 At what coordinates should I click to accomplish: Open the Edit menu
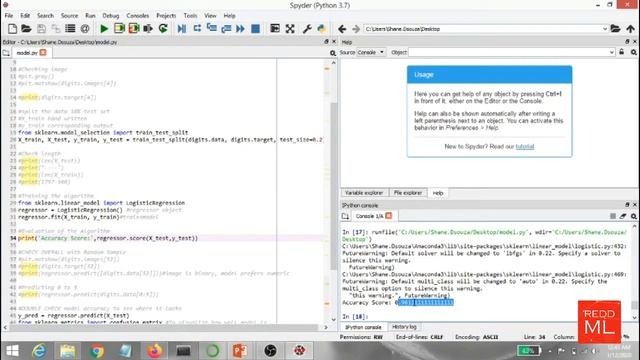(x=25, y=16)
